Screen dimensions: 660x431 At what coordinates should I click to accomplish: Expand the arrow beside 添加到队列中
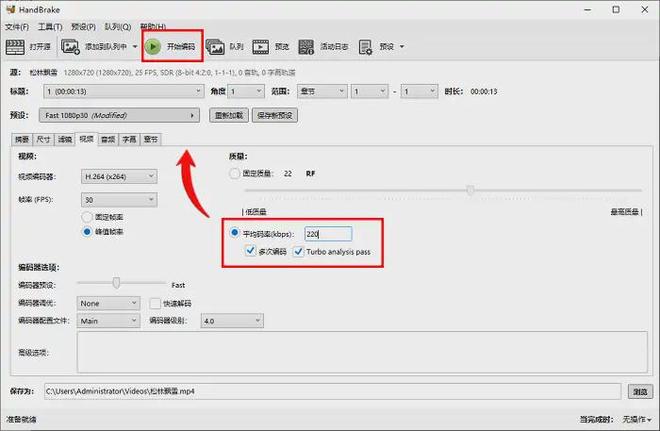tap(135, 46)
